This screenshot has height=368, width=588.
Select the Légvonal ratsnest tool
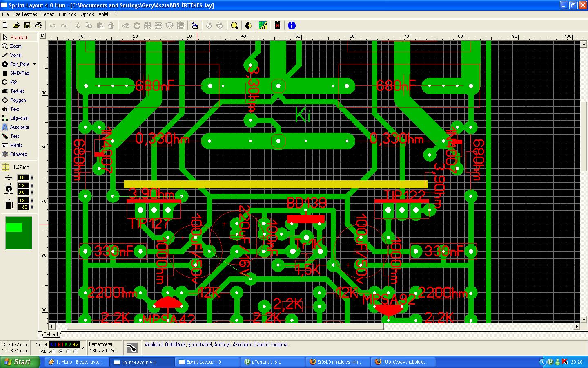tap(19, 118)
